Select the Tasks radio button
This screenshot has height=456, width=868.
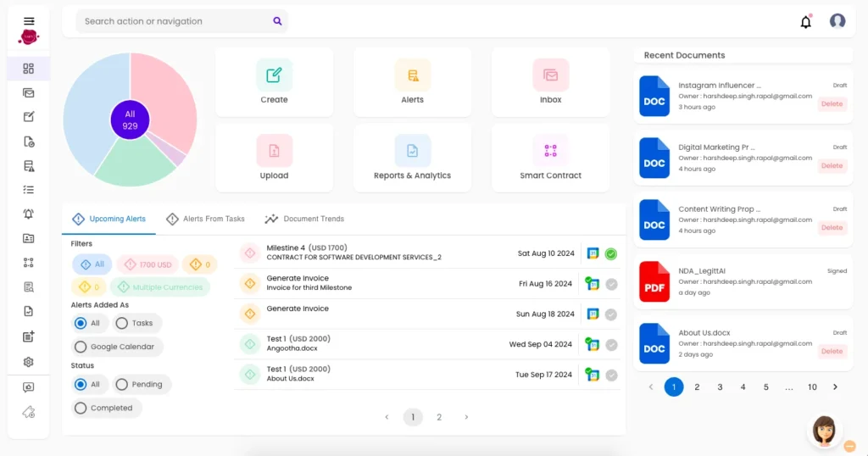[122, 323]
